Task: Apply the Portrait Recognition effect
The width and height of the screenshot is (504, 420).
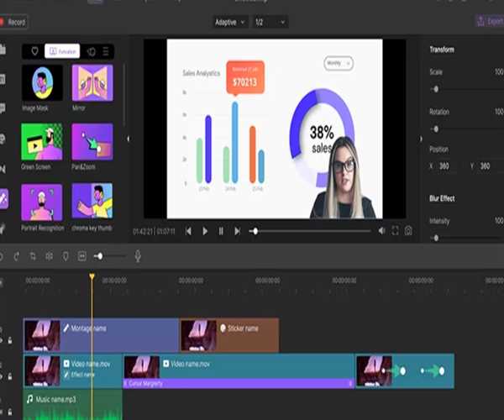Action: pos(41,202)
